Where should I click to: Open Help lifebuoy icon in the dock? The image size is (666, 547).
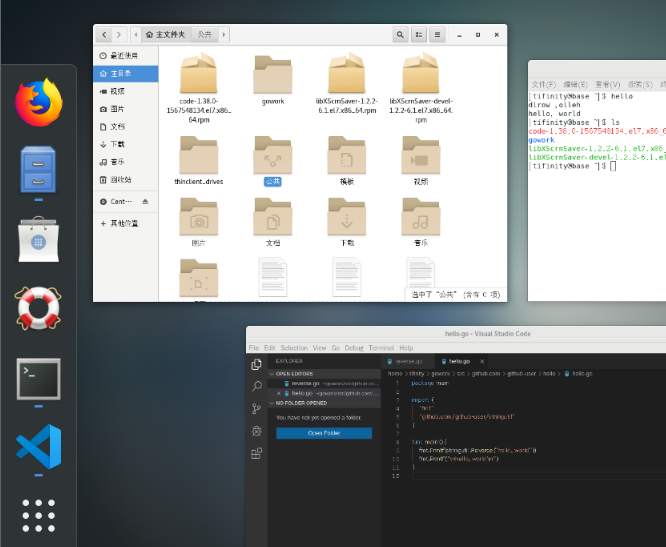[x=38, y=308]
